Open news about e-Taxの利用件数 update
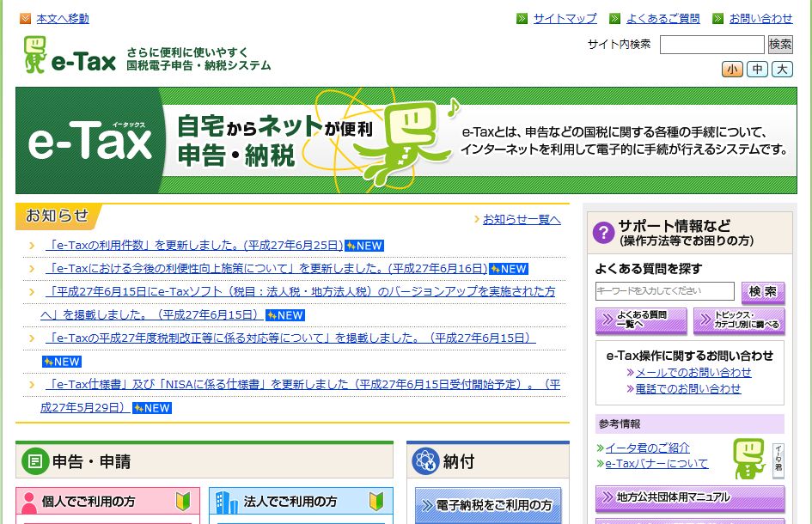 pyautogui.click(x=194, y=246)
